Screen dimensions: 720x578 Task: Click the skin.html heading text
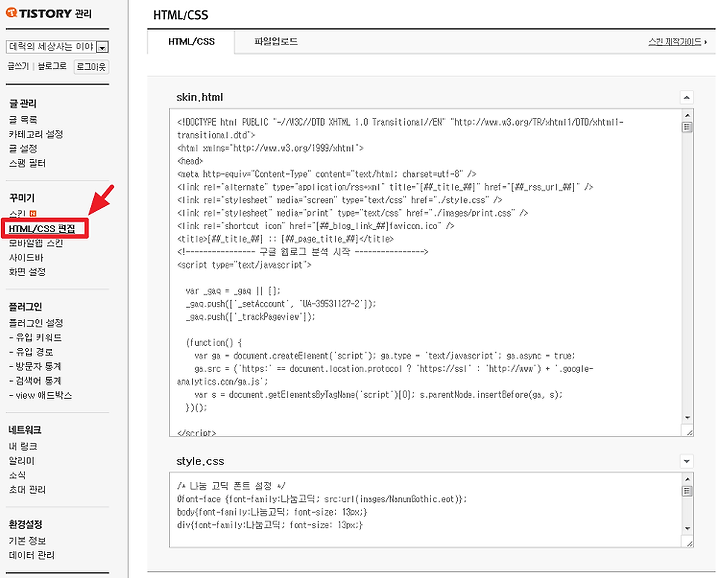[200, 97]
